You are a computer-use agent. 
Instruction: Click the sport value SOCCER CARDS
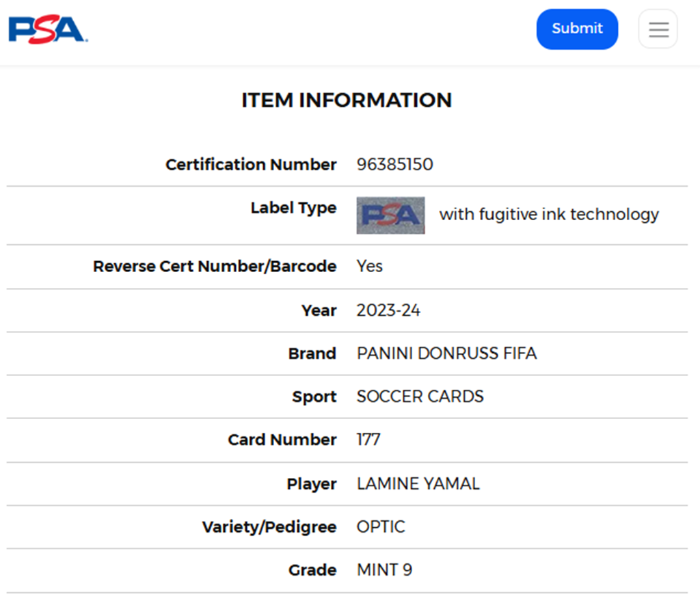(420, 397)
